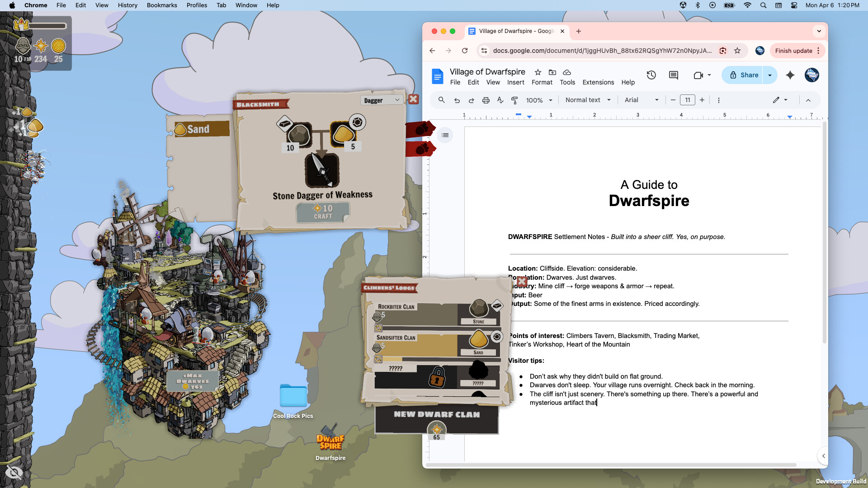Star the Village of Dwarfspire document
Screen dimensions: 868x488
coord(538,72)
